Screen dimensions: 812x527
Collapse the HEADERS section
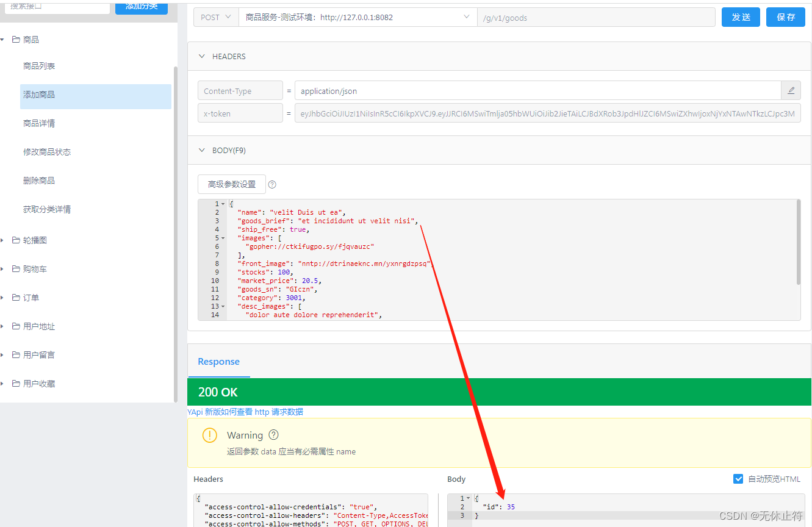coord(203,56)
